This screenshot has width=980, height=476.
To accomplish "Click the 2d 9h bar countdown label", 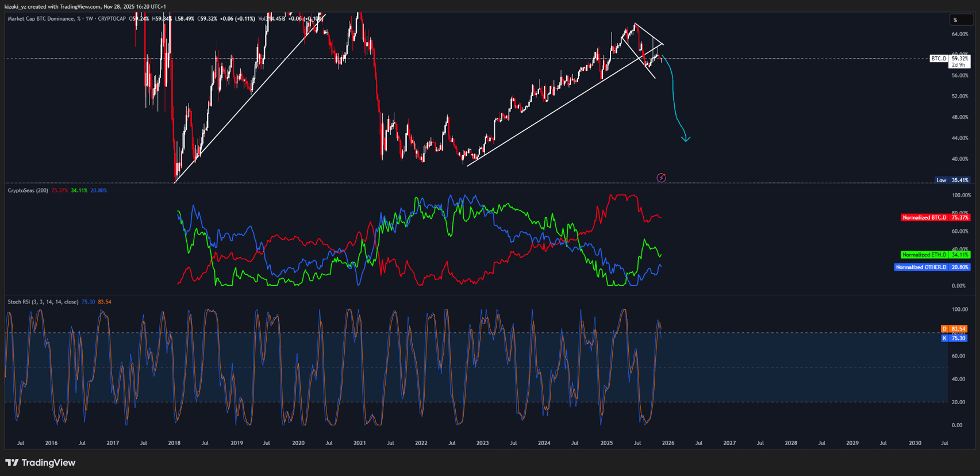I will point(958,65).
